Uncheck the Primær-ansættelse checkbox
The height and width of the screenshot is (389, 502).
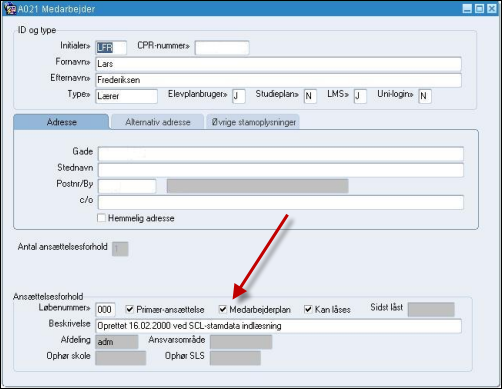click(130, 309)
